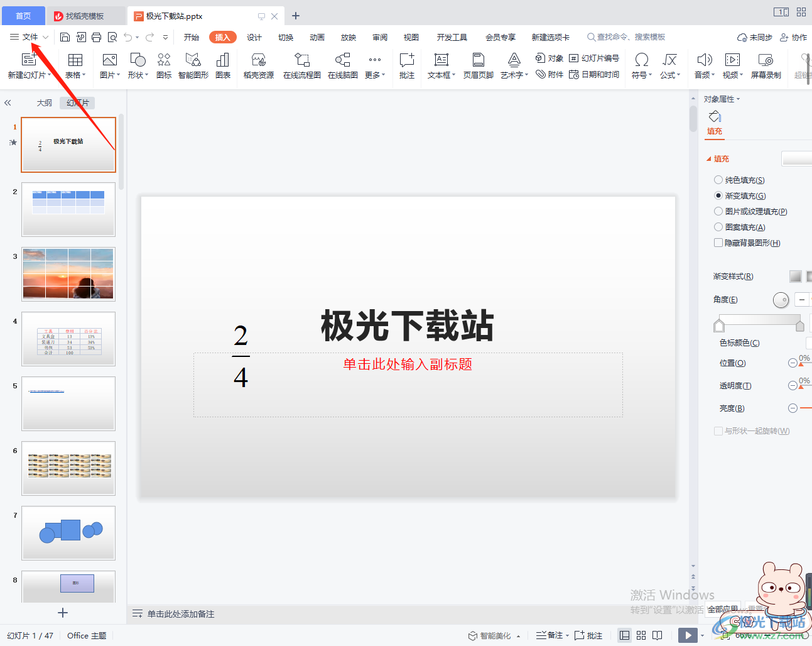Click the fill bucket icon in properties panel
This screenshot has width=812, height=646.
pyautogui.click(x=715, y=116)
